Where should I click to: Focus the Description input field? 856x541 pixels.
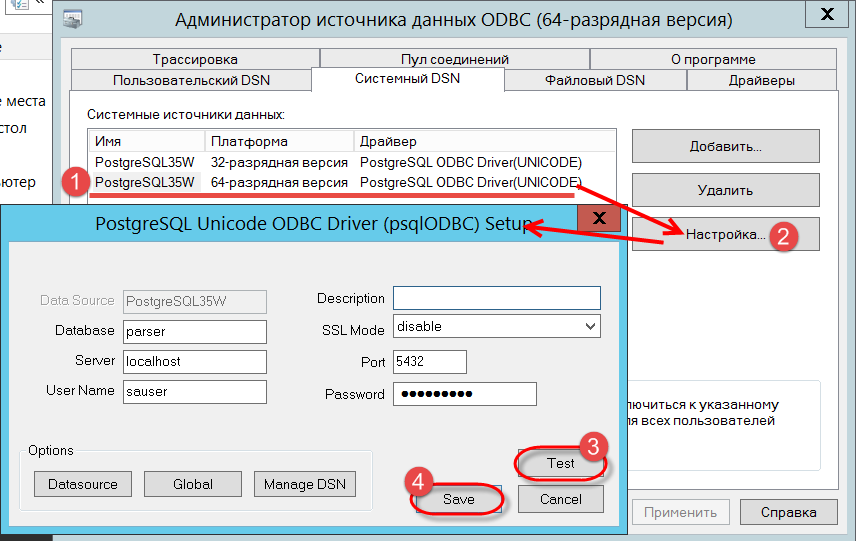pos(496,298)
